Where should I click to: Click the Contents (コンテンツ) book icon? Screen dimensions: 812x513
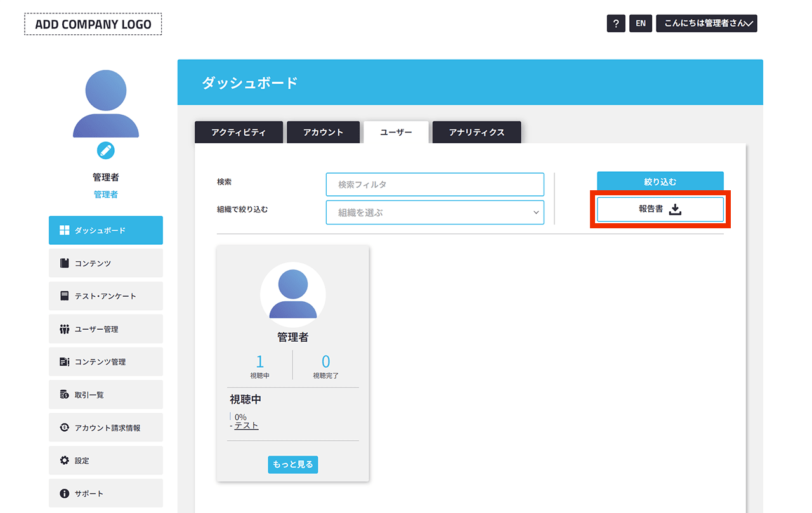tap(63, 263)
